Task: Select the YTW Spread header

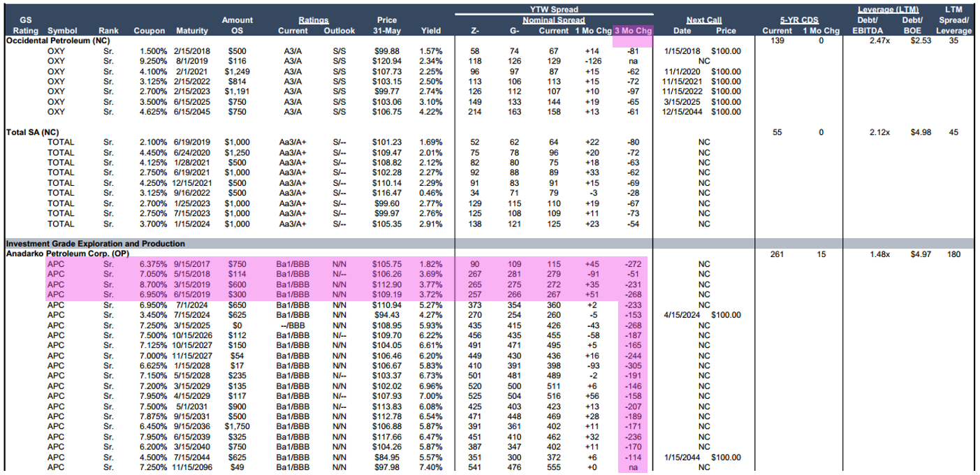Action: coord(553,9)
